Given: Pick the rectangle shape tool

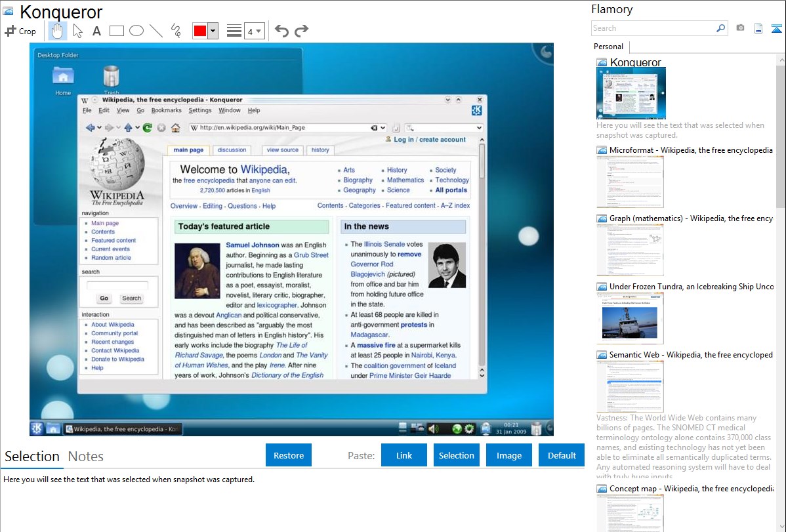Looking at the screenshot, I should click(x=117, y=31).
